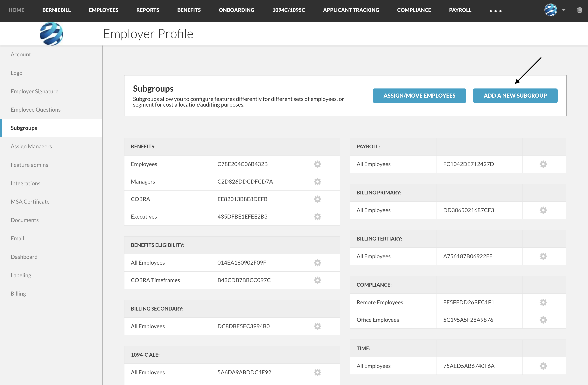Open Documents in sidebar

25,220
